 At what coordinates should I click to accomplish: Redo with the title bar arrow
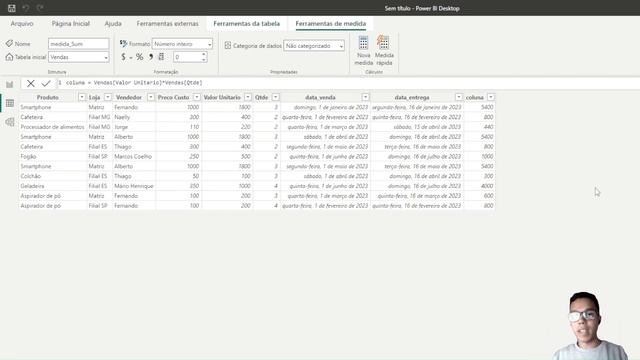point(40,8)
